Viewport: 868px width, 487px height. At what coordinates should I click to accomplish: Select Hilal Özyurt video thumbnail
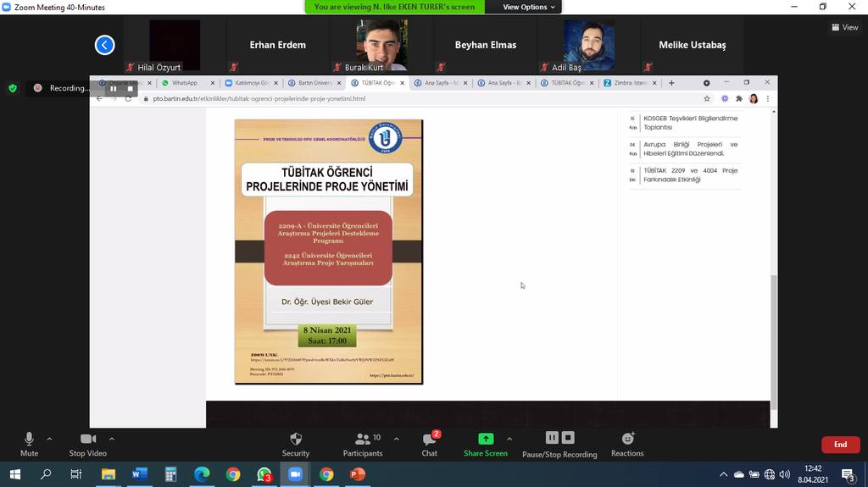click(x=175, y=46)
